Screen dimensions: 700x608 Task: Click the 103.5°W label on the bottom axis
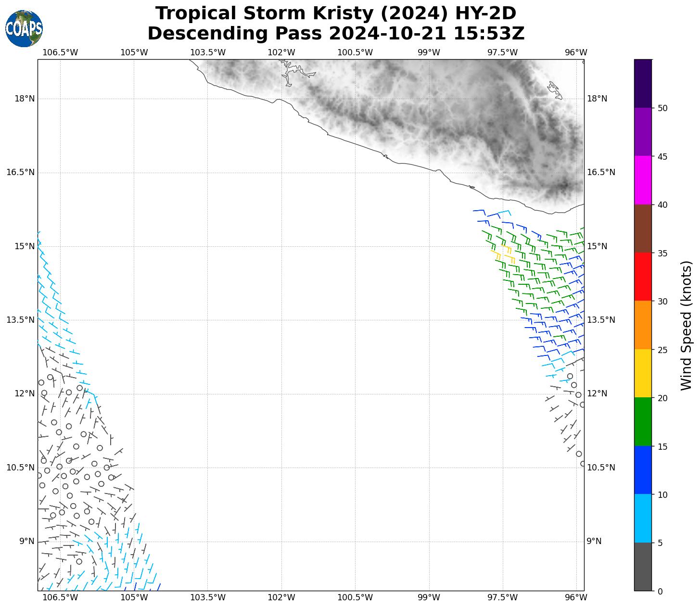(x=208, y=598)
